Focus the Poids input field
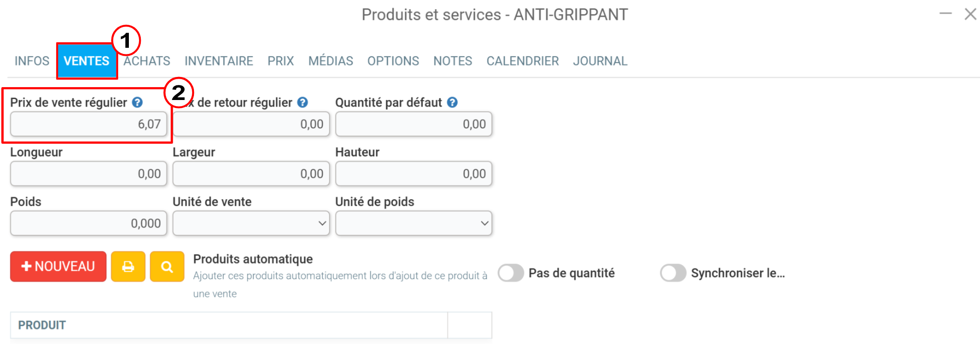This screenshot has width=980, height=350. click(x=89, y=223)
